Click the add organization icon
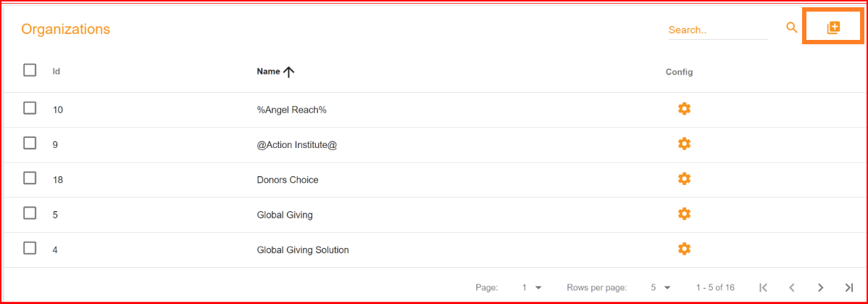Screen dimensions: 868x304 pyautogui.click(x=833, y=28)
